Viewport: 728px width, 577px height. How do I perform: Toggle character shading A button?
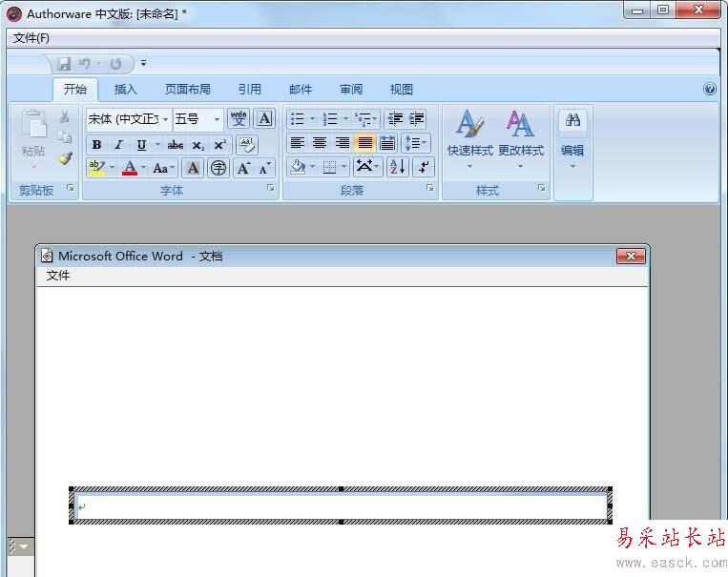point(193,168)
